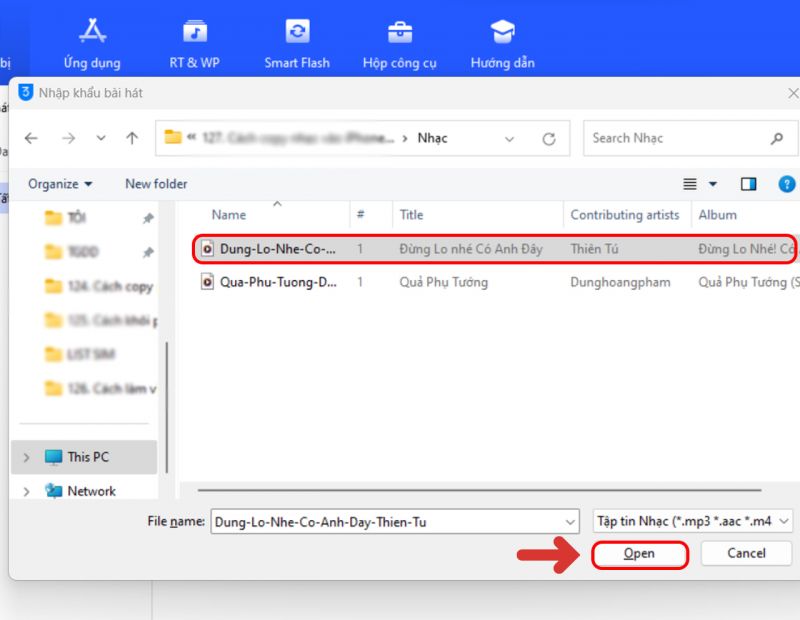Screen dimensions: 800x620
Task: Select the Qua-Phu-Tuong music file
Action: click(x=277, y=282)
